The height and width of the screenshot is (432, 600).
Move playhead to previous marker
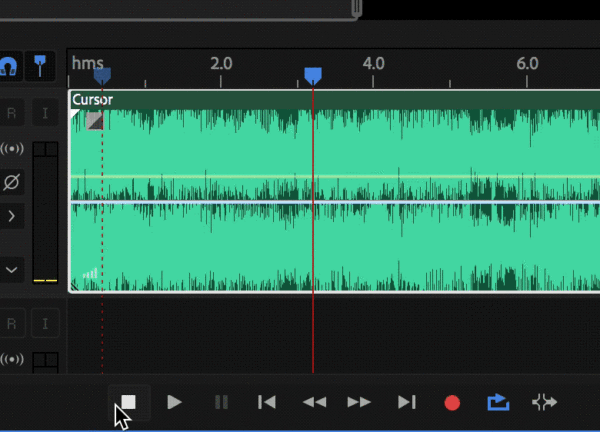coord(267,402)
